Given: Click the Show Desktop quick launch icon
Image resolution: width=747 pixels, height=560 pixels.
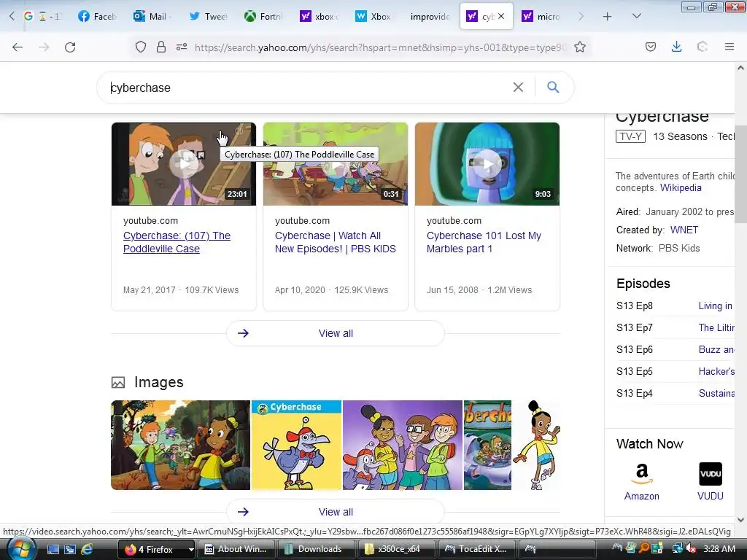Looking at the screenshot, I should tap(53, 549).
